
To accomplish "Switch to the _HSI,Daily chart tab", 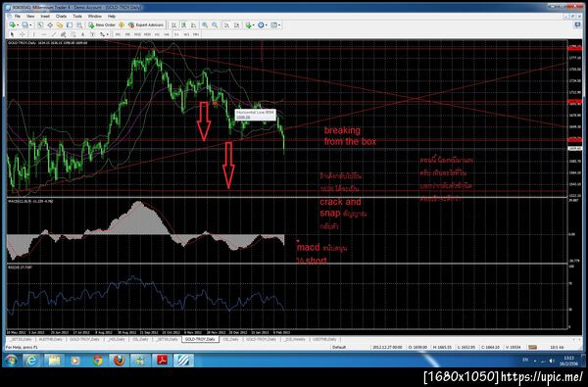I will 116,339.
